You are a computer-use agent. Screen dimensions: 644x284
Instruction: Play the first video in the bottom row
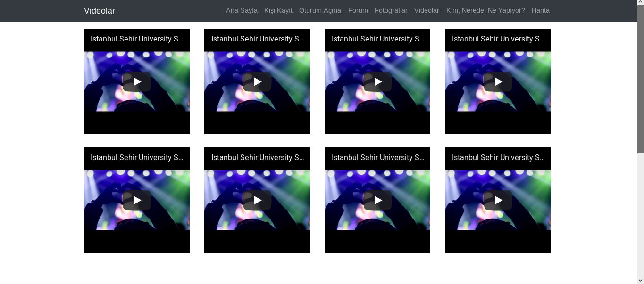[x=137, y=200]
